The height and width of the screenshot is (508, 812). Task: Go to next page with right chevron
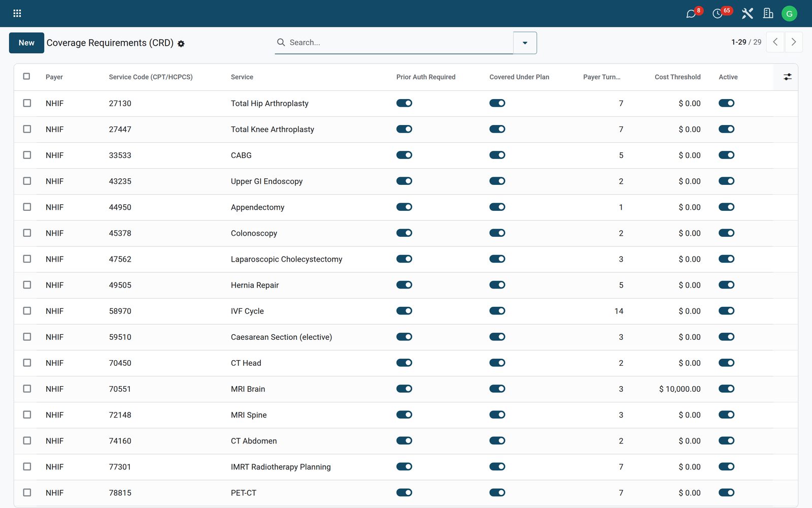click(x=794, y=42)
